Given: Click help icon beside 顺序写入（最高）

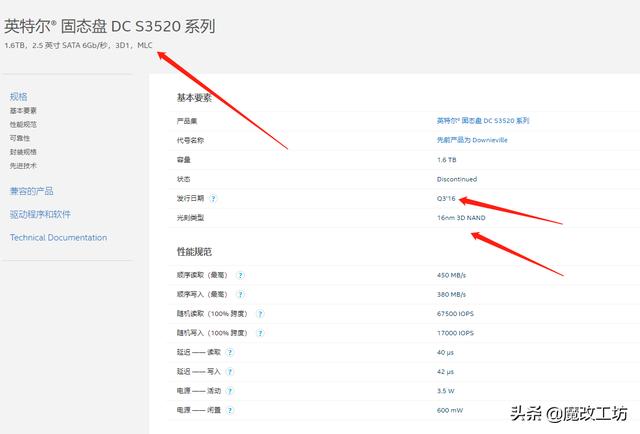Looking at the screenshot, I should (x=240, y=294).
